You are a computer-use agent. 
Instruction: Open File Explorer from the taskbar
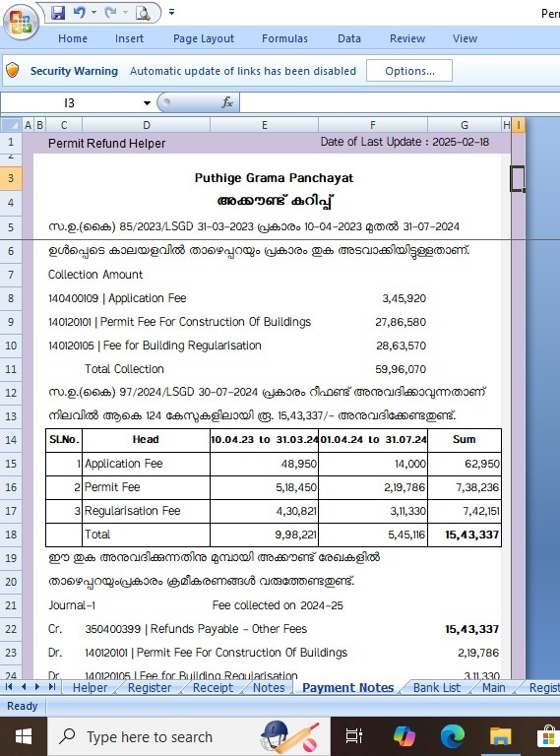tap(500, 736)
